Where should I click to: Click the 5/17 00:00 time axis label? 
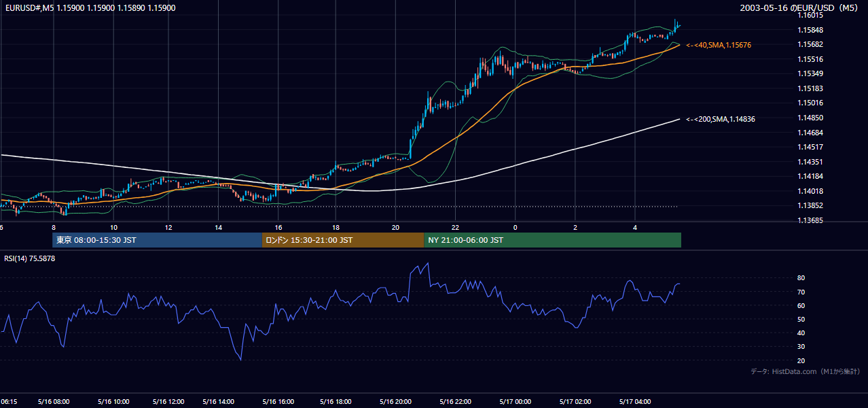(515, 402)
